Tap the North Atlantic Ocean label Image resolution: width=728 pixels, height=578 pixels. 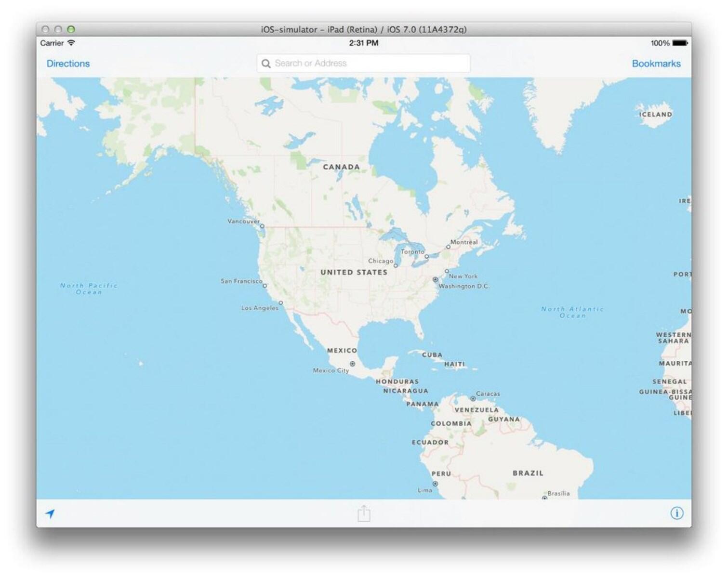(x=572, y=312)
